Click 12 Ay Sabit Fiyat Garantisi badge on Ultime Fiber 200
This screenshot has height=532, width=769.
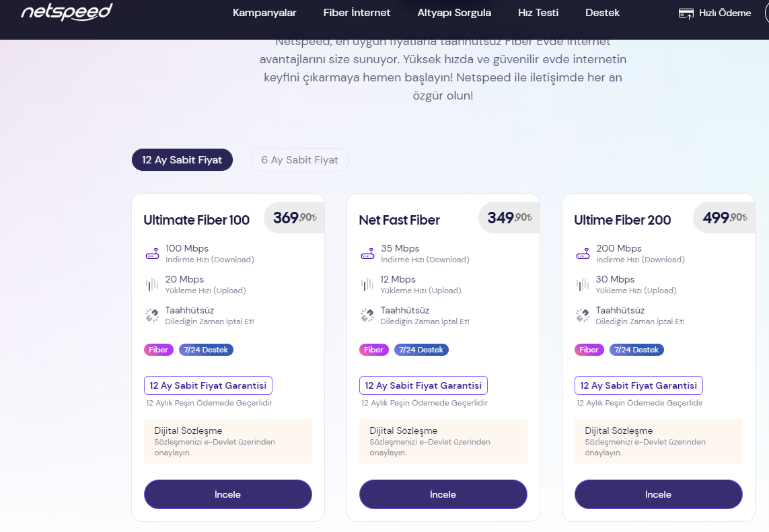[638, 385]
